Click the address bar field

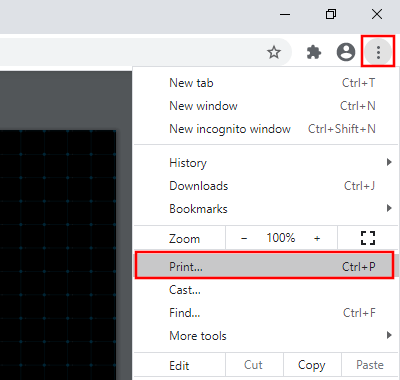(146, 52)
